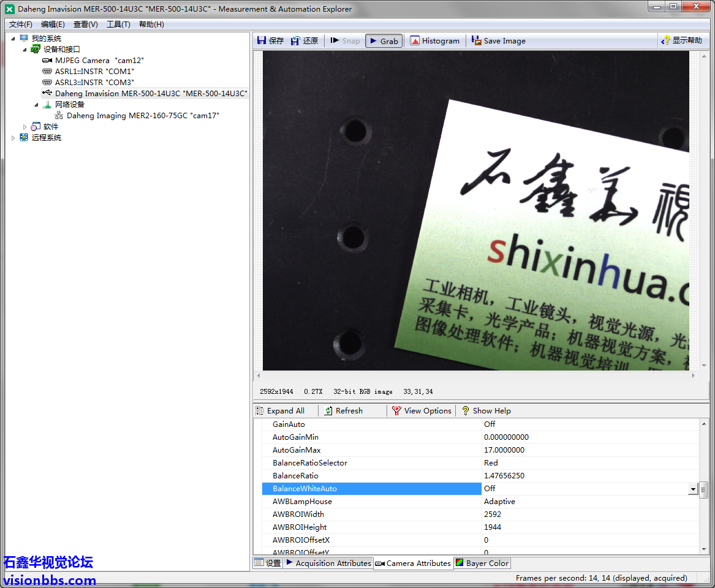Switch to Acquisition Attributes tab
This screenshot has width=715, height=588.
point(328,563)
